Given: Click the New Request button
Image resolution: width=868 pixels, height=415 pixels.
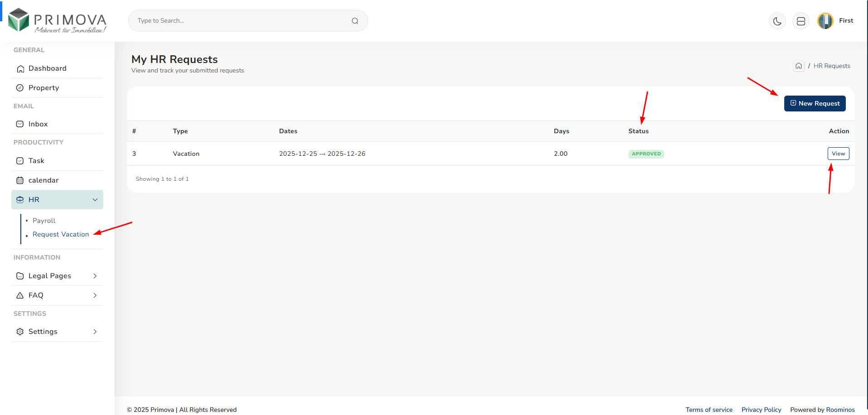Looking at the screenshot, I should click(x=815, y=103).
